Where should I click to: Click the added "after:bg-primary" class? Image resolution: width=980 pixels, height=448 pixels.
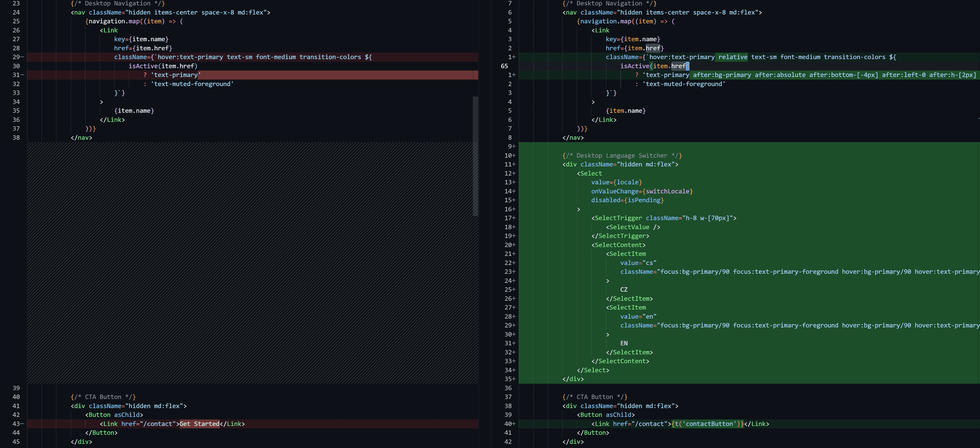coord(722,75)
